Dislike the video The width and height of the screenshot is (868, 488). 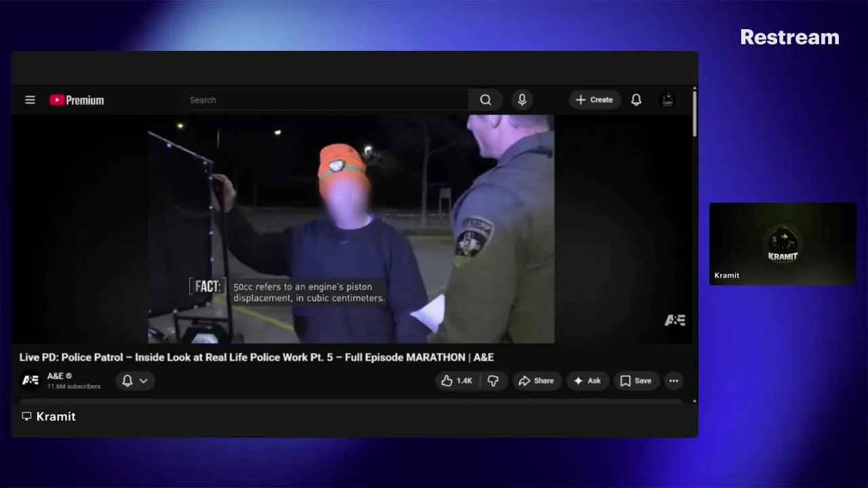click(494, 381)
